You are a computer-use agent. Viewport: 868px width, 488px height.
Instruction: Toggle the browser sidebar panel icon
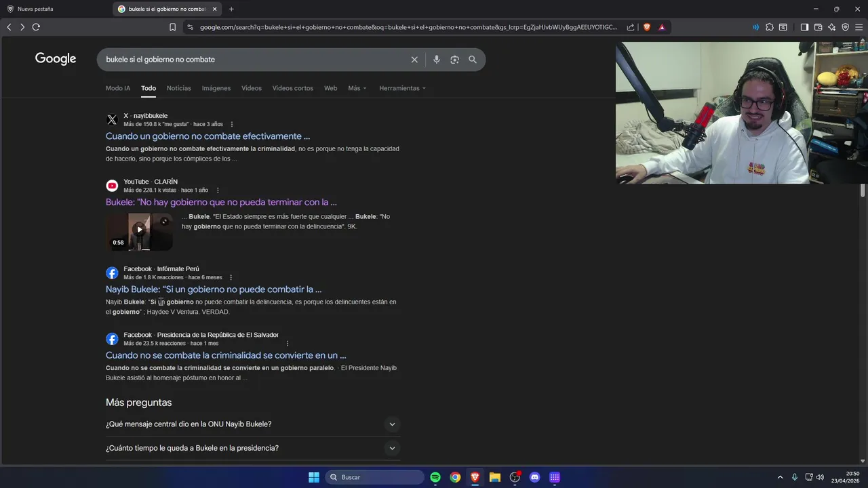tap(804, 27)
